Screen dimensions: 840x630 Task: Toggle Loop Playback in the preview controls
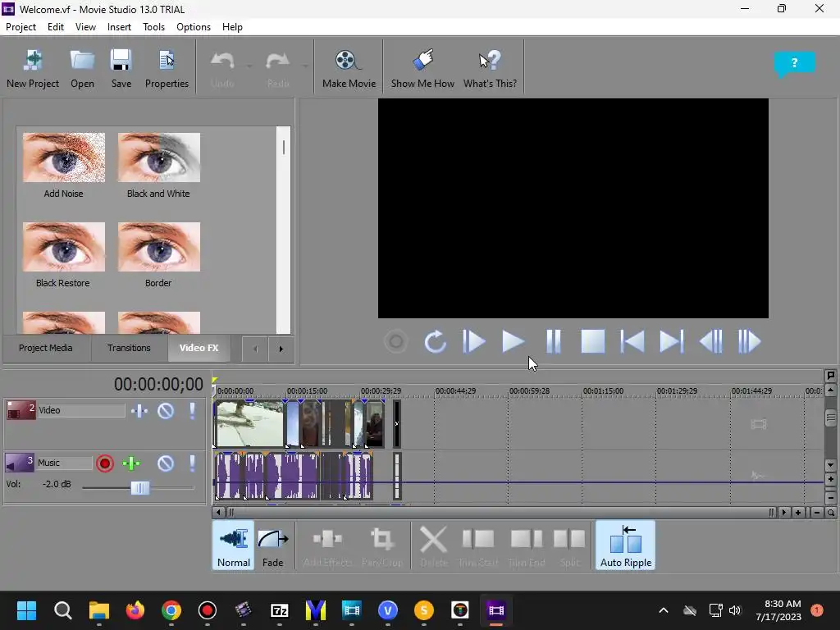tap(435, 342)
